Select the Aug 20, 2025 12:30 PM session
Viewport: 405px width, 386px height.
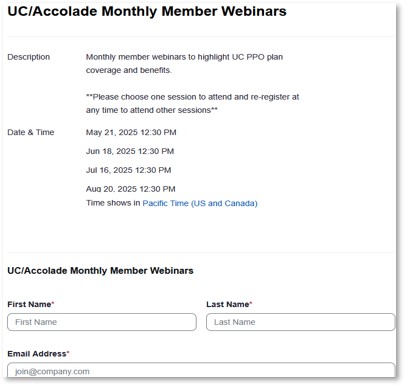tap(131, 189)
